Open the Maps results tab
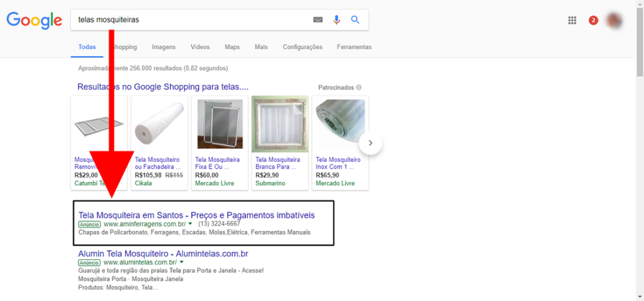 pos(232,47)
